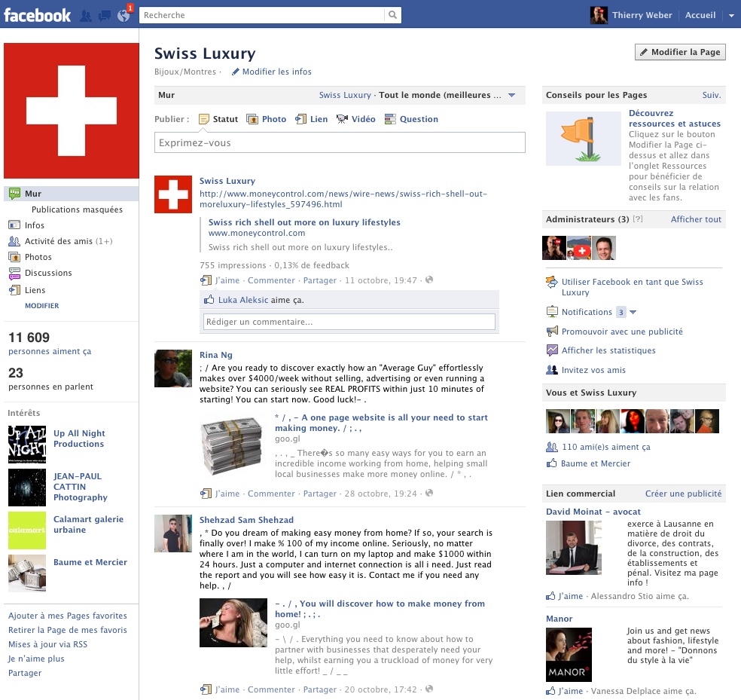Click the pencil icon beside Modifier les infos
Screen dimensions: 741x700
pos(236,72)
